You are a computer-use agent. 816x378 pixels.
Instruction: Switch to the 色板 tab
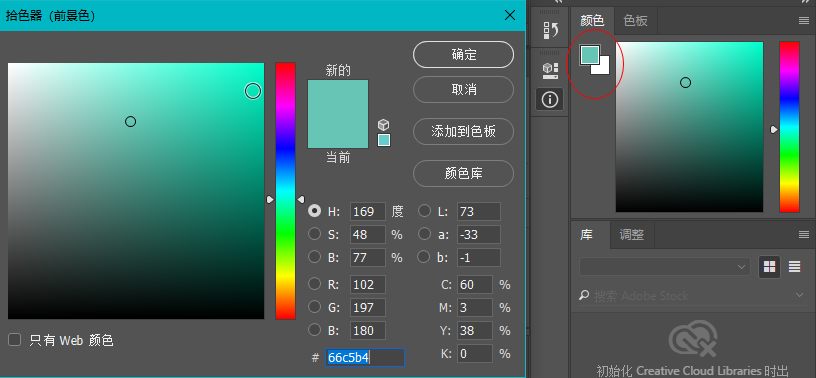coord(635,21)
